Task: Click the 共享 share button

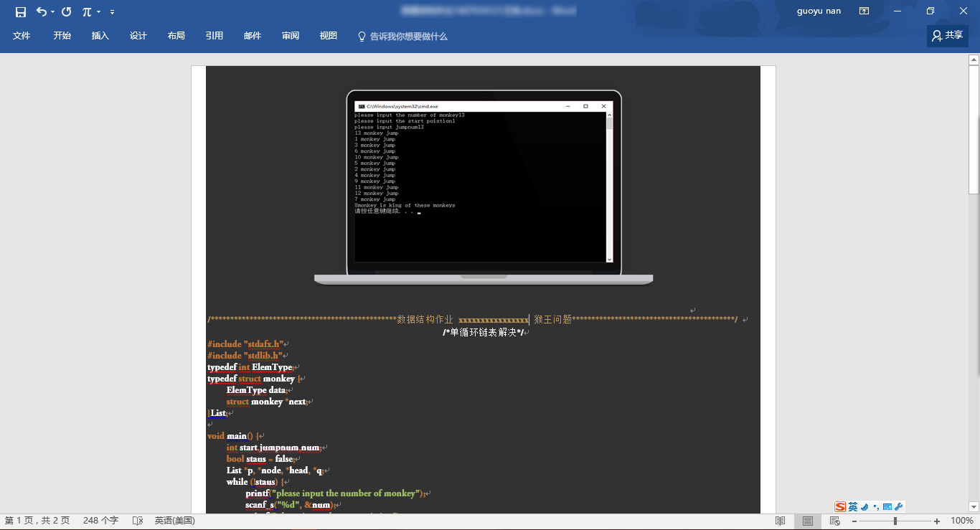Action: [947, 35]
